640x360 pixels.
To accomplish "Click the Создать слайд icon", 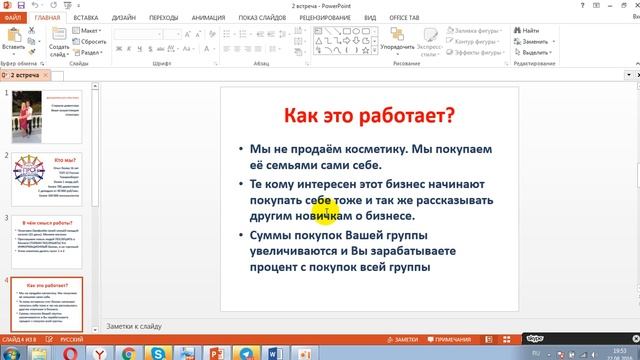I will (59, 34).
